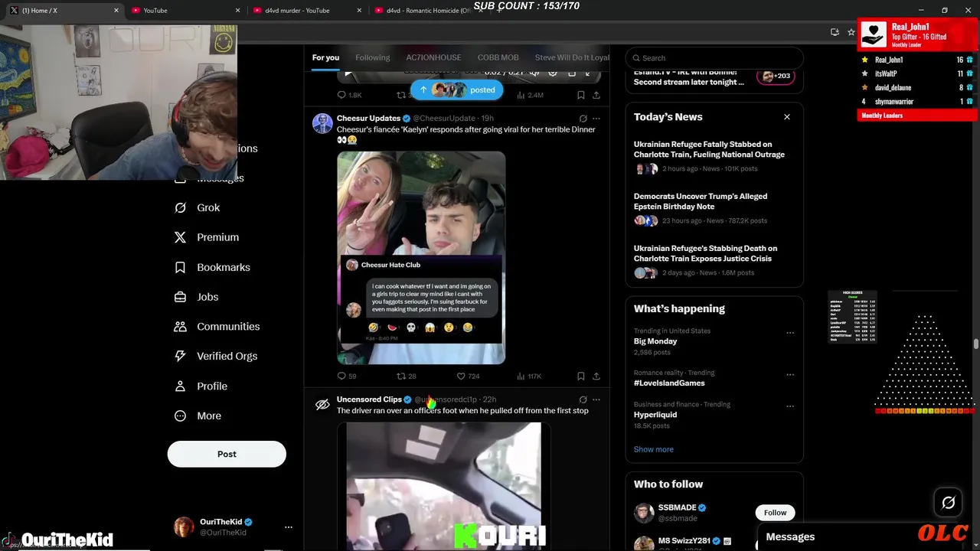Click the new posts posted pill
980x551 pixels.
pyautogui.click(x=457, y=90)
